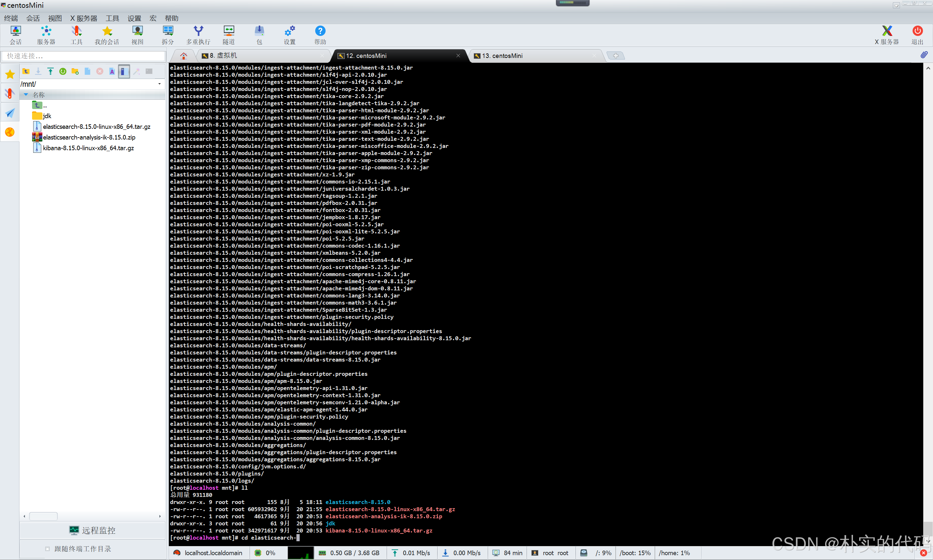933x560 pixels.
Task: Open the 设置 menu
Action: tap(134, 18)
